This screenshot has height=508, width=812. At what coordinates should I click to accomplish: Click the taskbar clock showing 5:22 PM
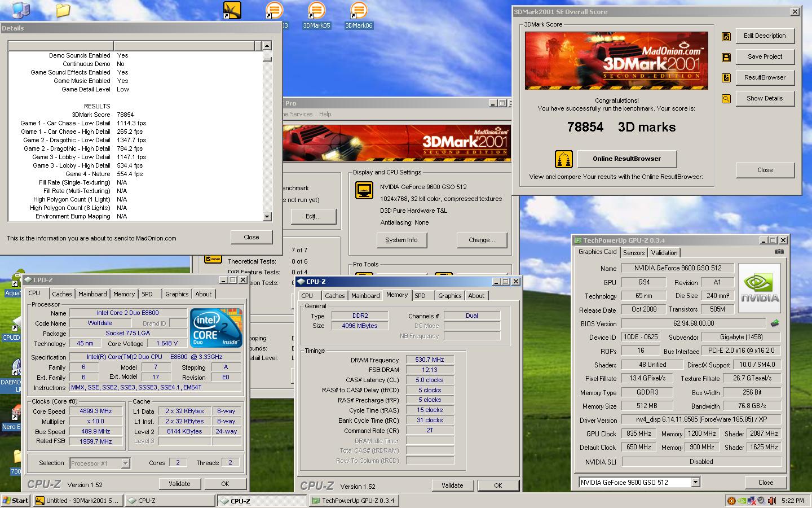click(793, 501)
